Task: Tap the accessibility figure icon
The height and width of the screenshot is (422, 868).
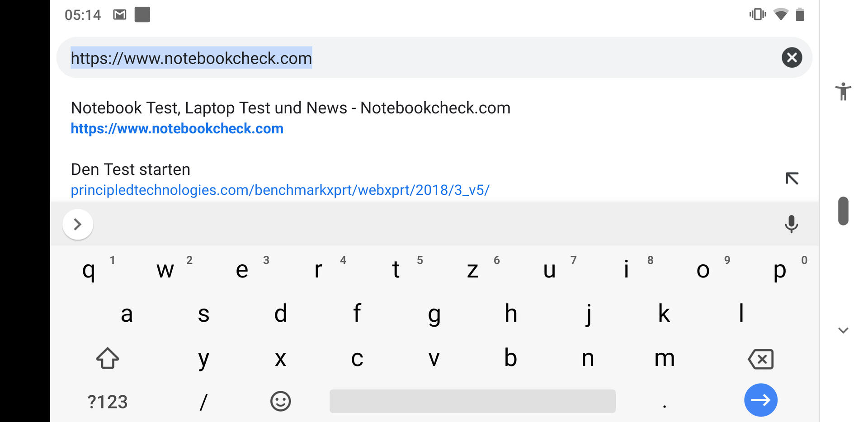Action: pyautogui.click(x=843, y=91)
